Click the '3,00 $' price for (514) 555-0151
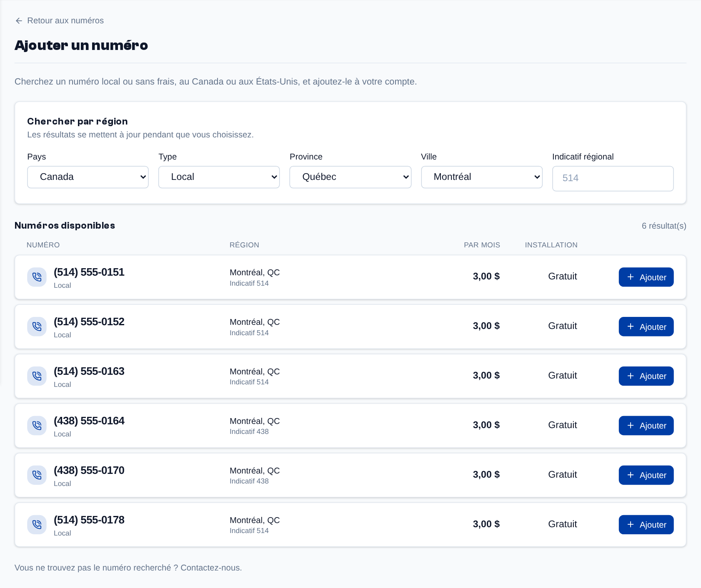Screen dimensions: 701x588 tap(486, 277)
